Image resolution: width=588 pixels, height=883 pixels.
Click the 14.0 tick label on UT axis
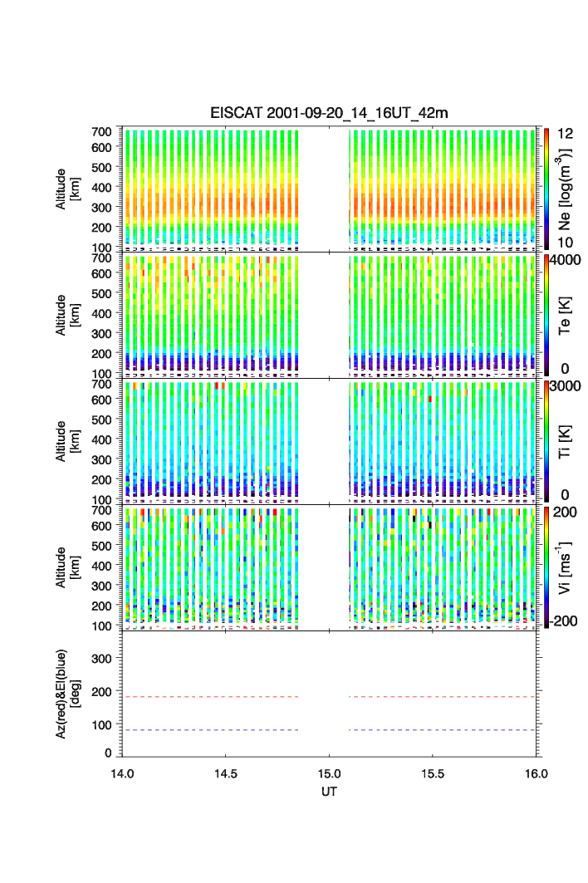[123, 773]
